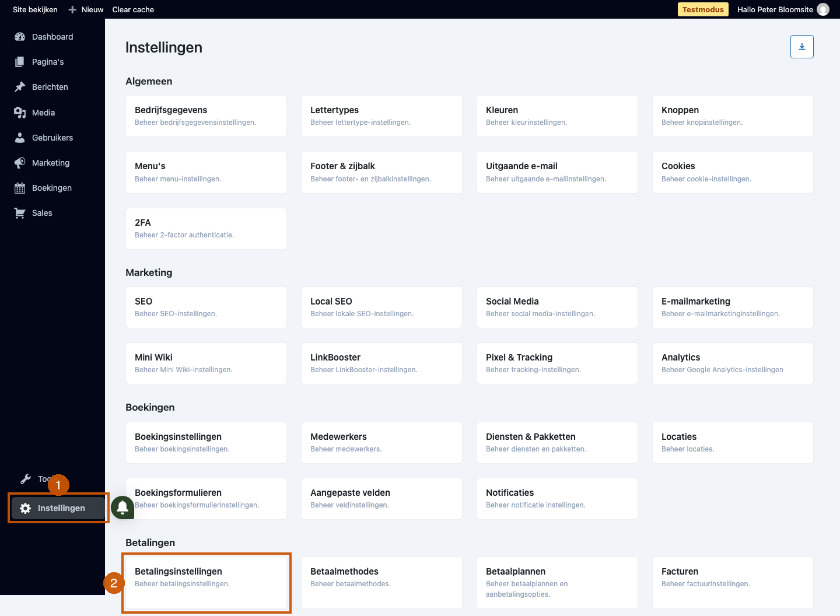
Task: Click the Berichten pin icon
Action: [x=20, y=87]
